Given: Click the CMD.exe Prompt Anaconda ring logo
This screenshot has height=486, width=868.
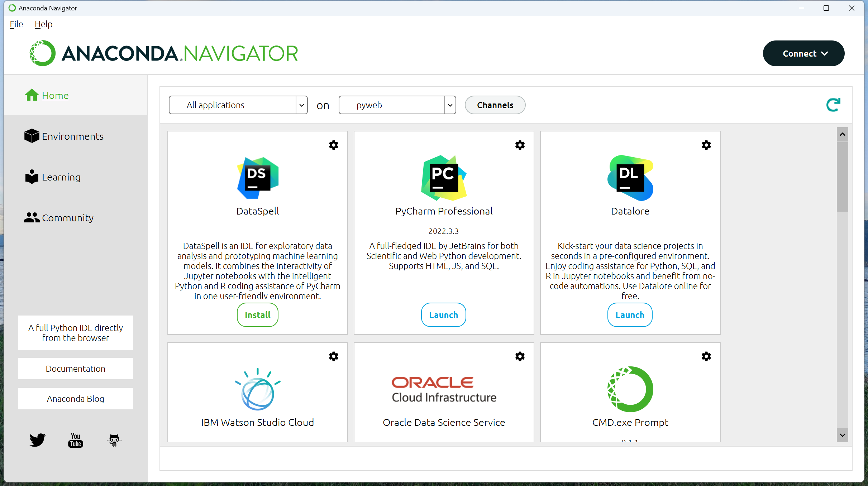Looking at the screenshot, I should (x=630, y=389).
